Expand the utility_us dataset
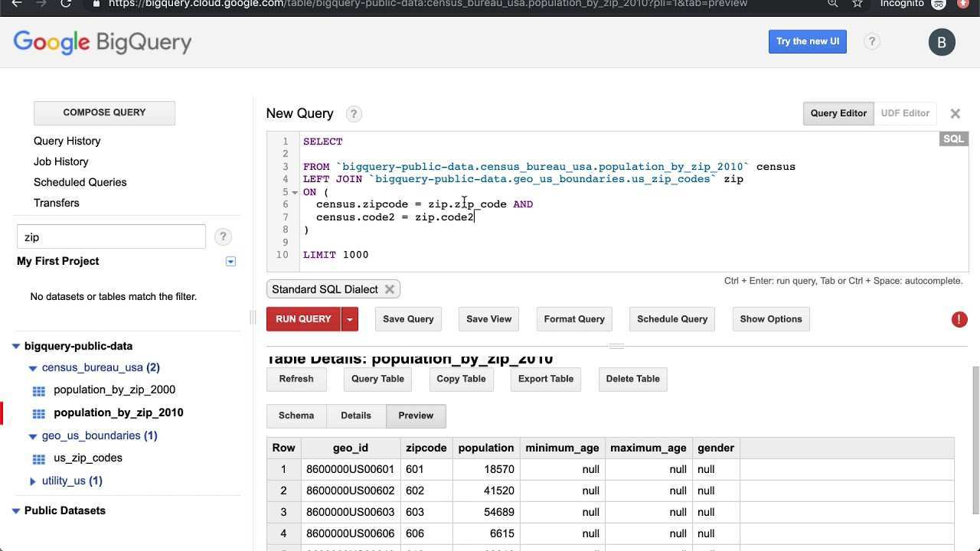The height and width of the screenshot is (551, 980). point(33,481)
